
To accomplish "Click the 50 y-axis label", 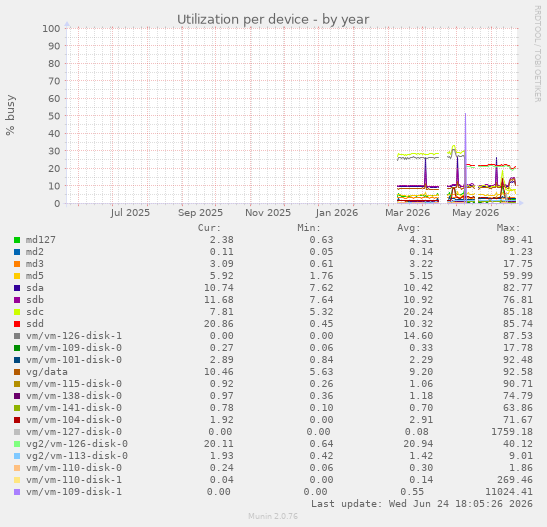I will (54, 116).
